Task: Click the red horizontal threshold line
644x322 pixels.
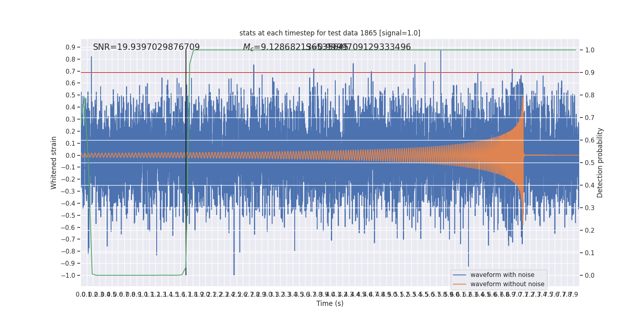Action: [x=330, y=72]
